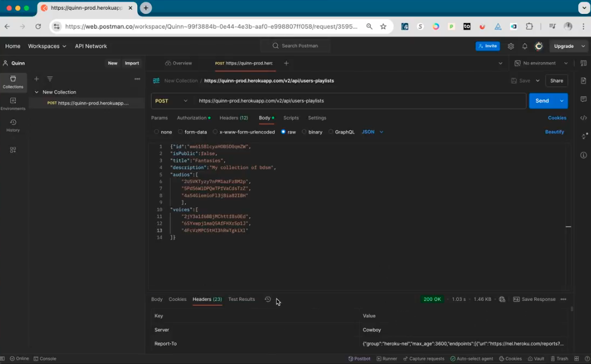Click the collections filter icon

[x=50, y=79]
